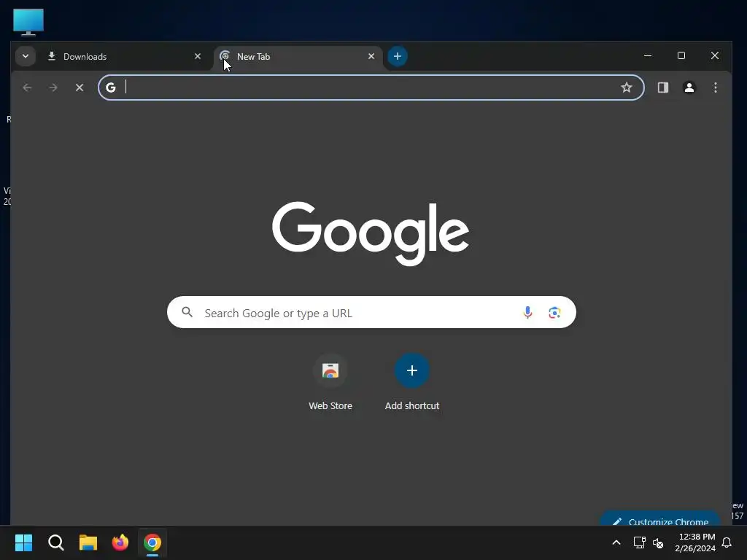
Task: Click the Chrome taskbar icon
Action: pos(152,542)
